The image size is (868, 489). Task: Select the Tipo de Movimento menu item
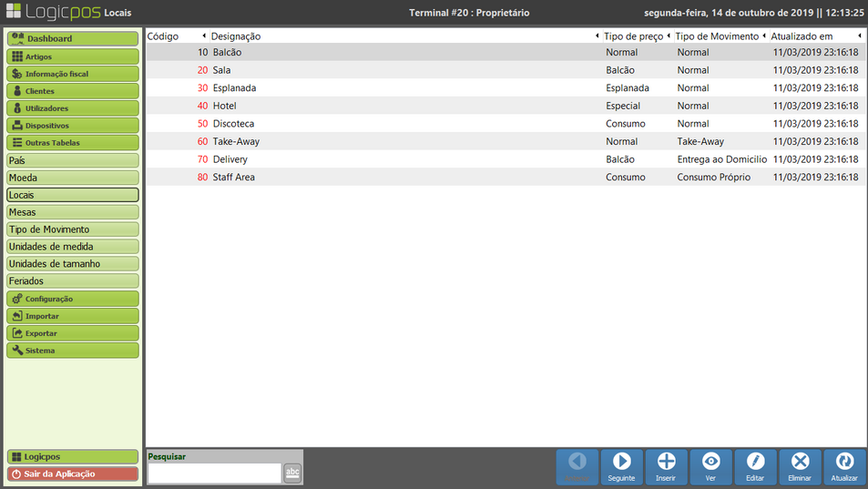click(73, 229)
